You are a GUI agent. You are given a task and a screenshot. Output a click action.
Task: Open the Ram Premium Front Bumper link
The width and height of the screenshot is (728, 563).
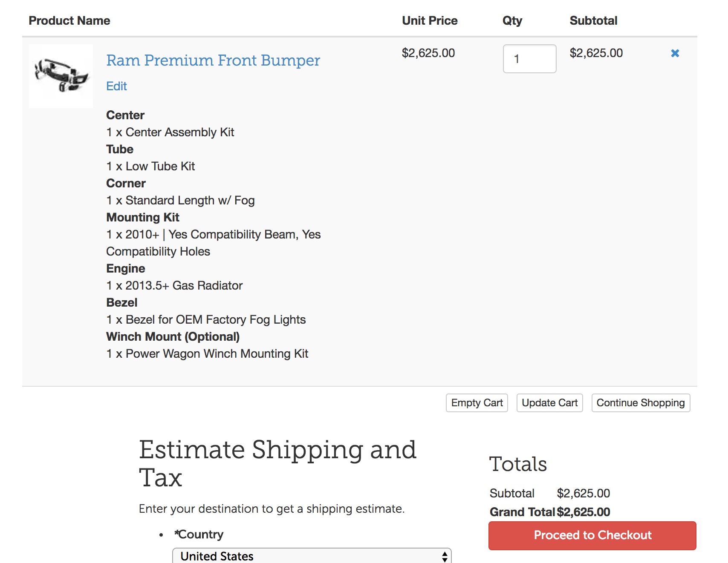point(213,60)
